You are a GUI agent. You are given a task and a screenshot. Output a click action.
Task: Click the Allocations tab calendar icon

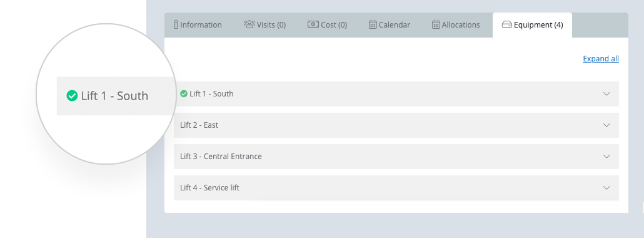(436, 24)
